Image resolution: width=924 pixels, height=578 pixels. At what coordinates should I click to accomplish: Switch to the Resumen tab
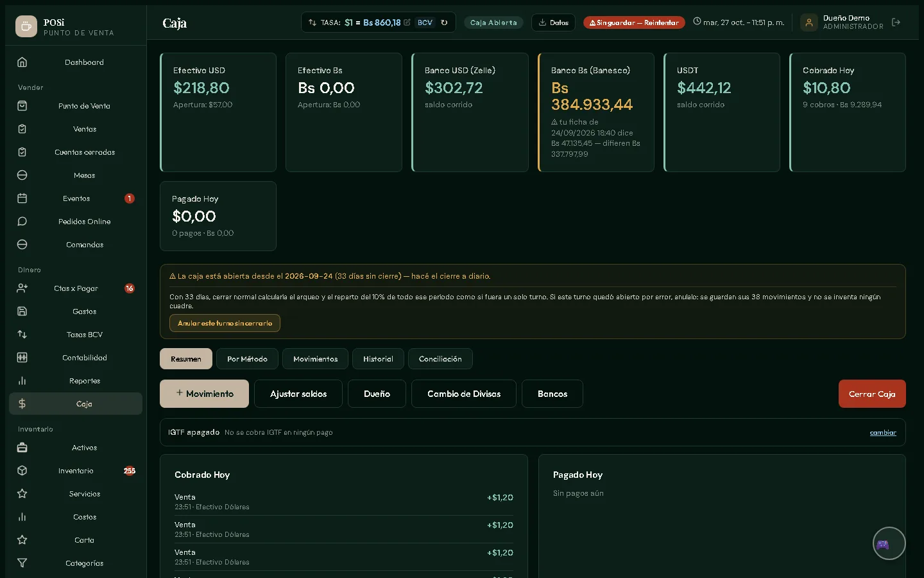(x=186, y=359)
